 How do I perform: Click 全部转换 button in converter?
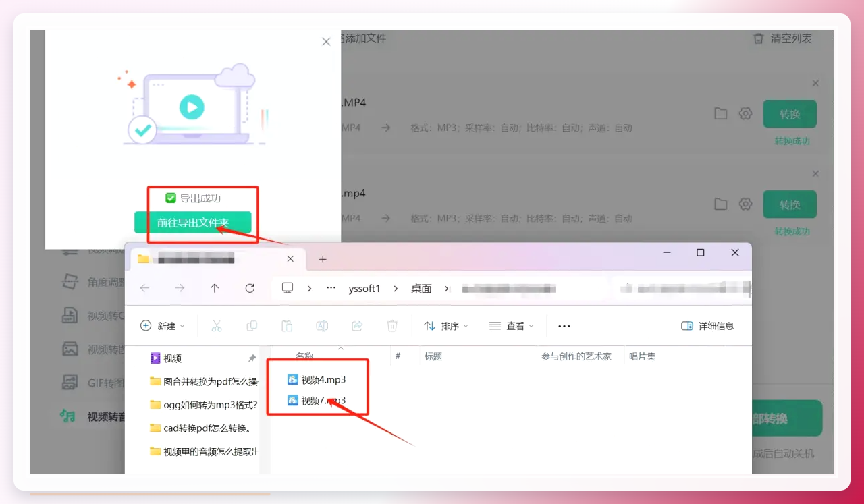click(786, 418)
